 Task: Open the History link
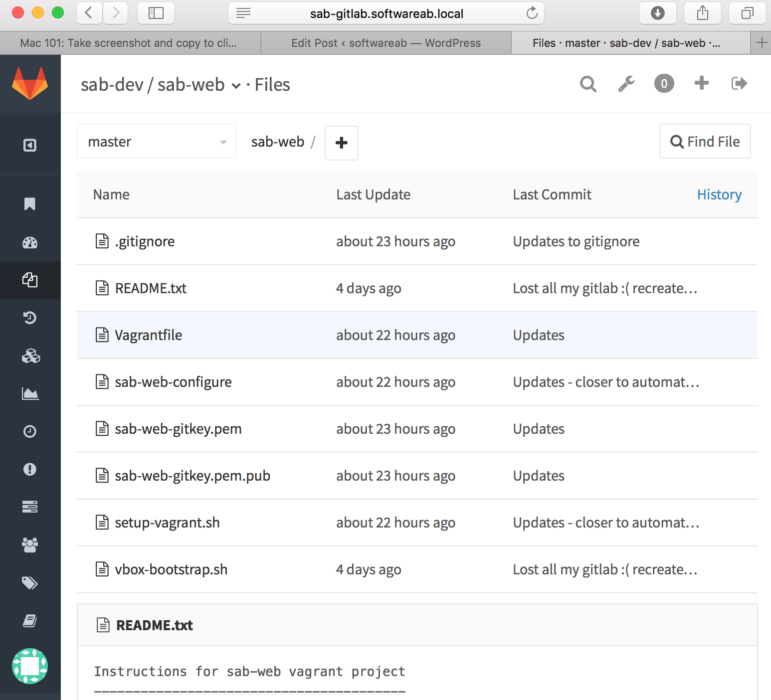[719, 194]
